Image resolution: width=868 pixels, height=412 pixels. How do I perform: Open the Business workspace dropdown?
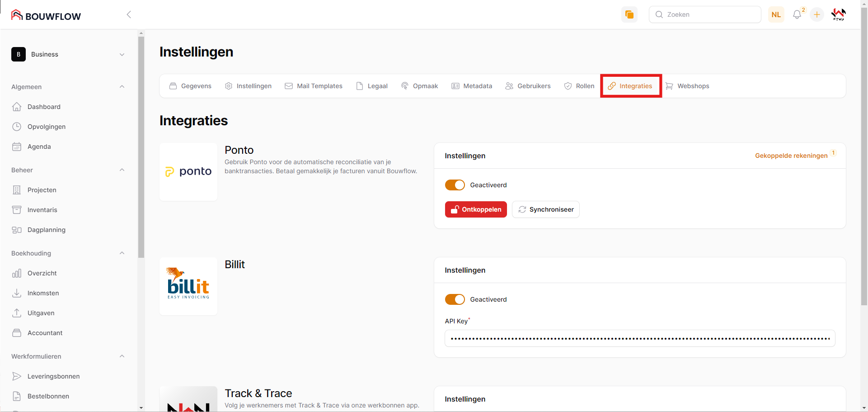(68, 54)
